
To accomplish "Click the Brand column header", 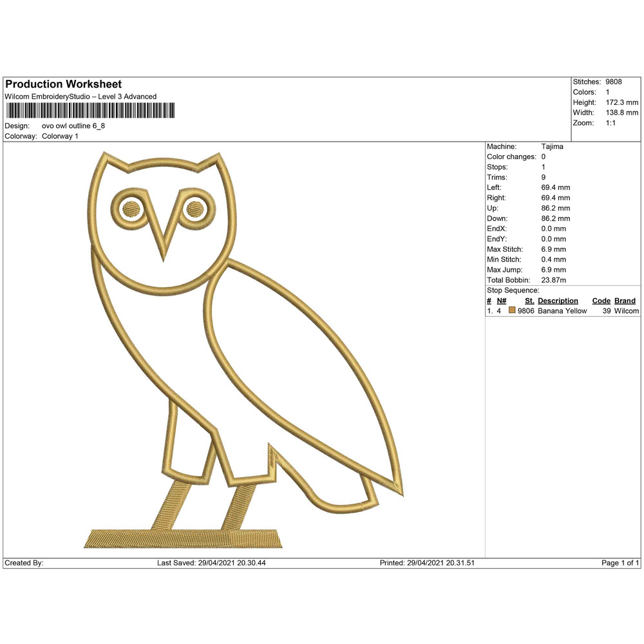I will (x=625, y=301).
